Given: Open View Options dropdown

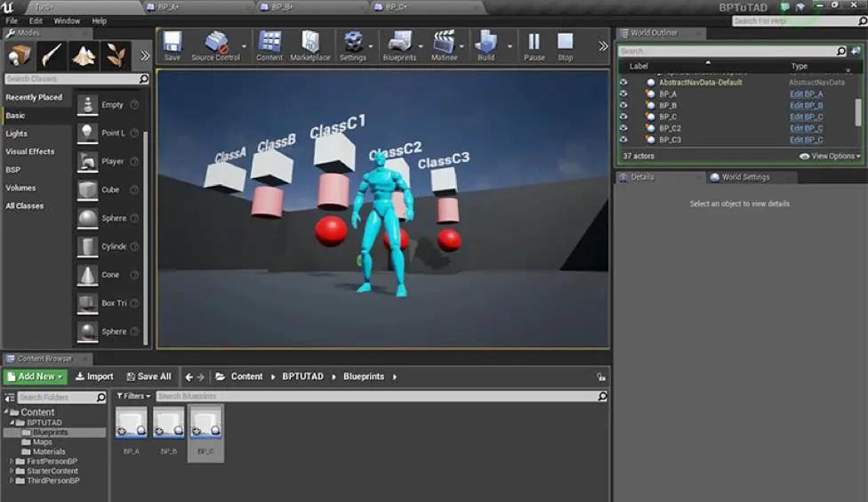Looking at the screenshot, I should pyautogui.click(x=831, y=157).
